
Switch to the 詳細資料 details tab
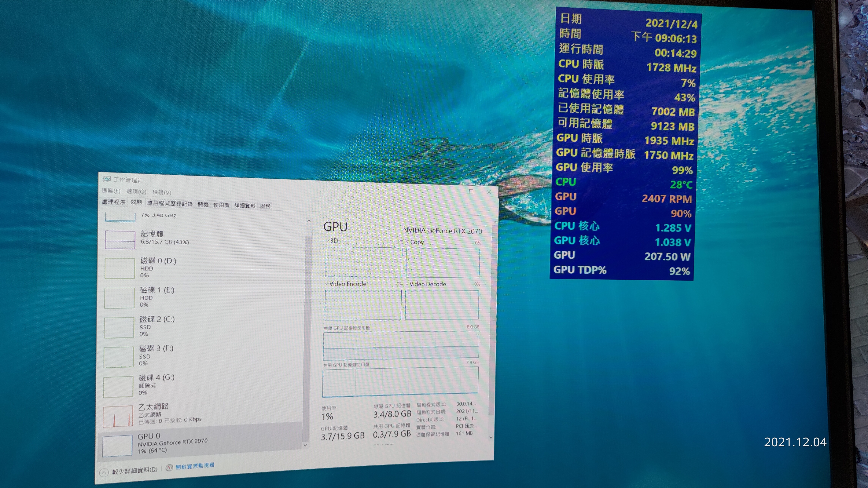pos(245,206)
